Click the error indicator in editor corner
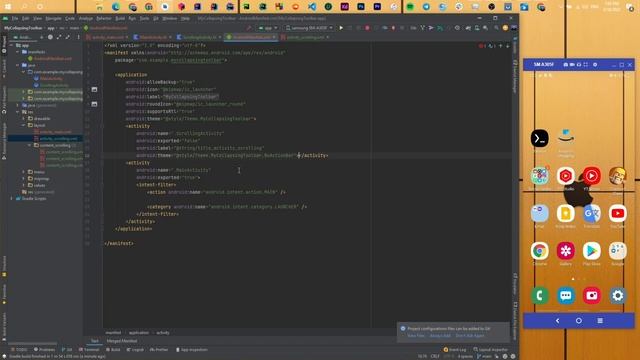Screen dimensions: 640x360 point(482,46)
